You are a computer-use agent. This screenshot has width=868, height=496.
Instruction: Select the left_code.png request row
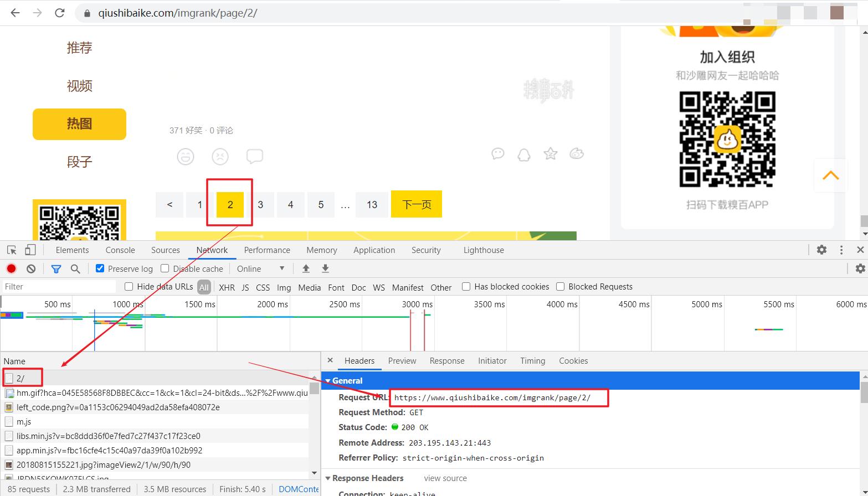(155, 407)
